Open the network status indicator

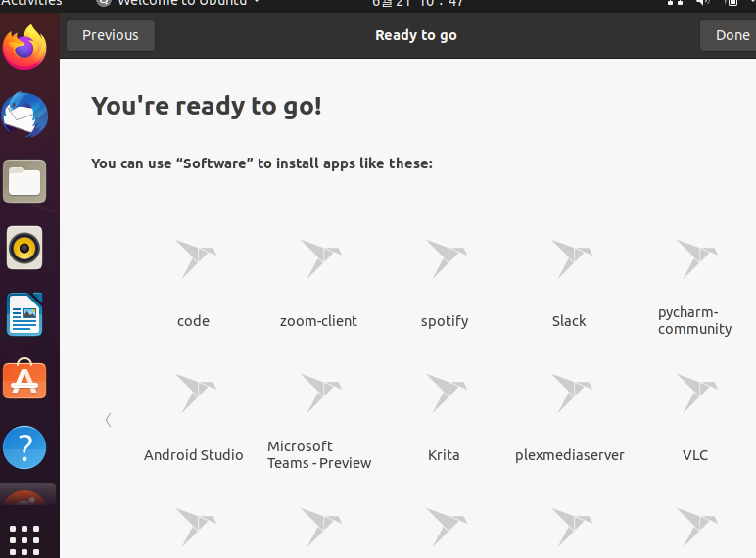675,3
